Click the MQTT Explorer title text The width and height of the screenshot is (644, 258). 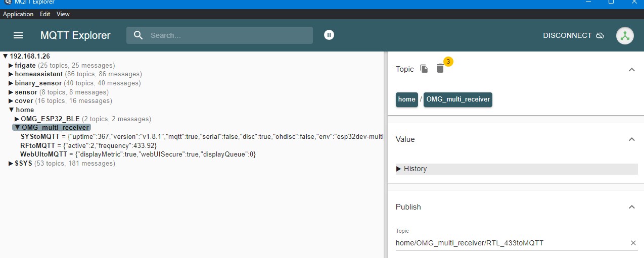(75, 35)
